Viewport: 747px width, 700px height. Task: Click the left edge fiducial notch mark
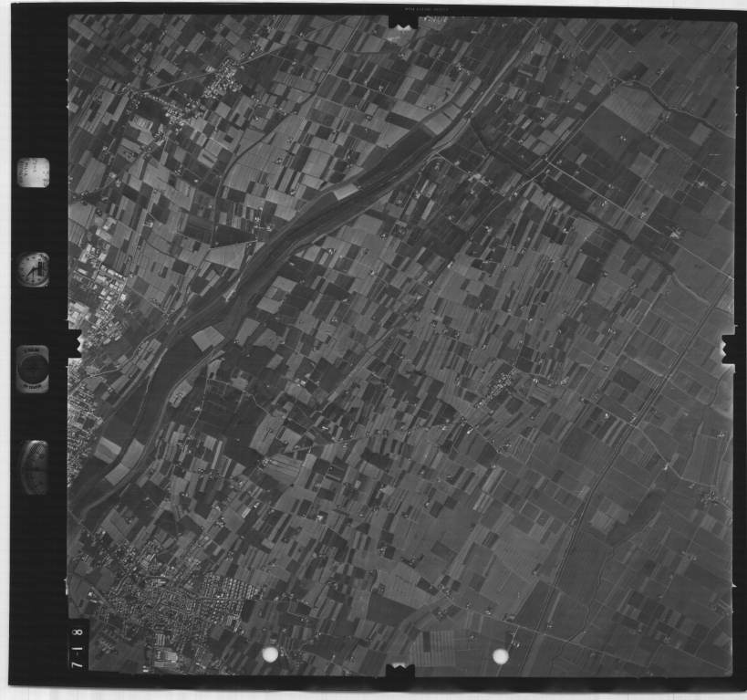pyautogui.click(x=74, y=344)
